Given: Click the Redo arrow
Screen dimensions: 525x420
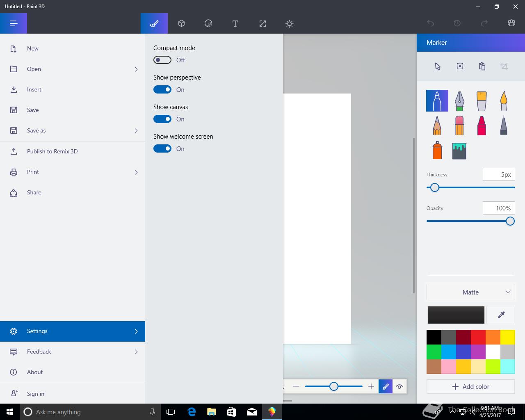Looking at the screenshot, I should 484,23.
